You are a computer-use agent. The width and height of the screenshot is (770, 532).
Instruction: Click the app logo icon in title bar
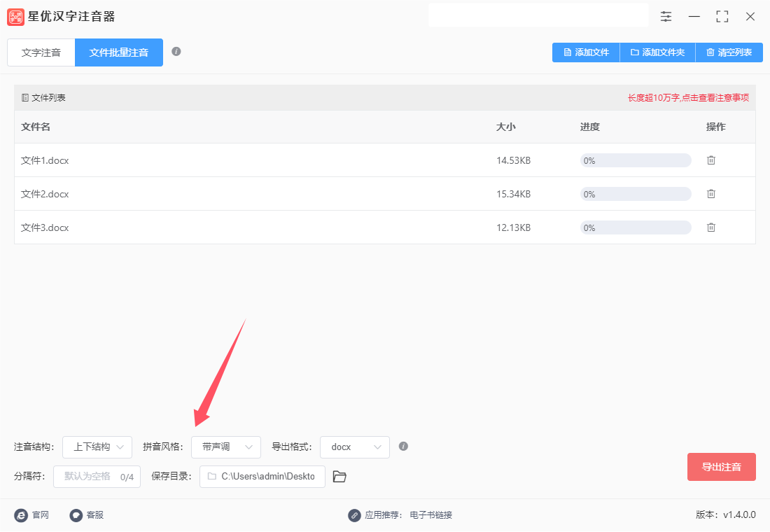(15, 17)
